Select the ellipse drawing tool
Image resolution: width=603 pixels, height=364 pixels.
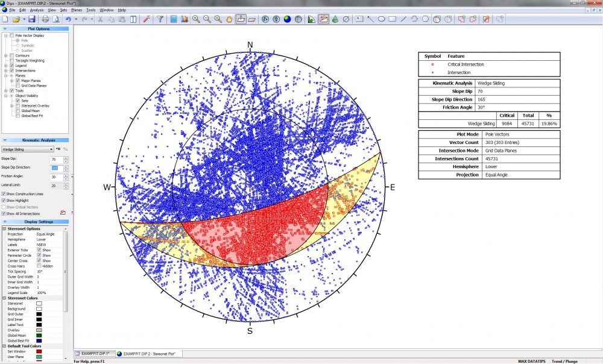tap(382, 19)
